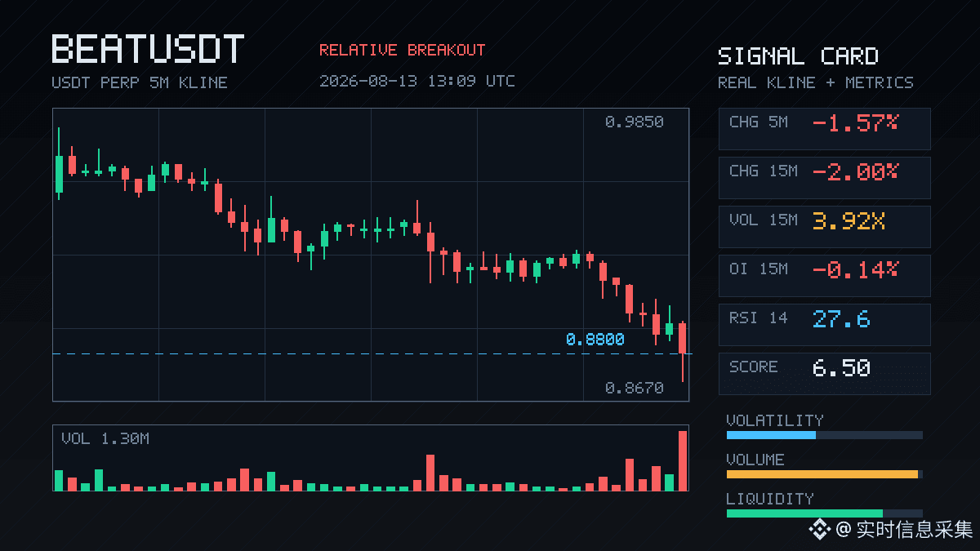
Task: Click the 0.8670 lower price label
Action: pyautogui.click(x=635, y=388)
